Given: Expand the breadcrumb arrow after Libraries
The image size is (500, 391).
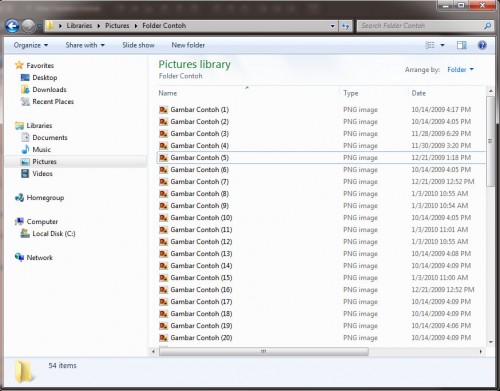Looking at the screenshot, I should tap(99, 26).
